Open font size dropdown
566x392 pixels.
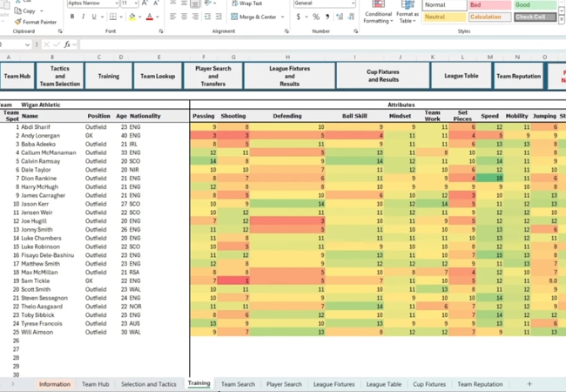click(x=136, y=3)
